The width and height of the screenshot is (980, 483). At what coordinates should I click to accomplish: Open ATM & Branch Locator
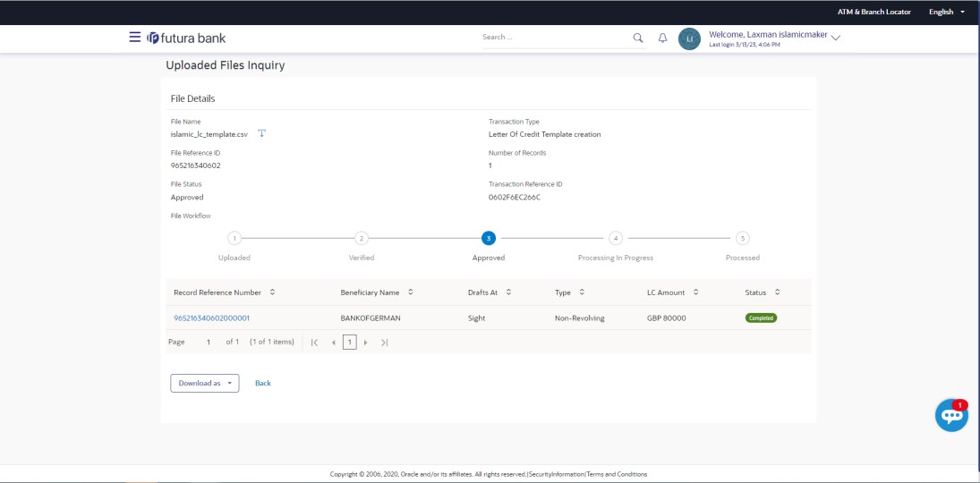873,12
